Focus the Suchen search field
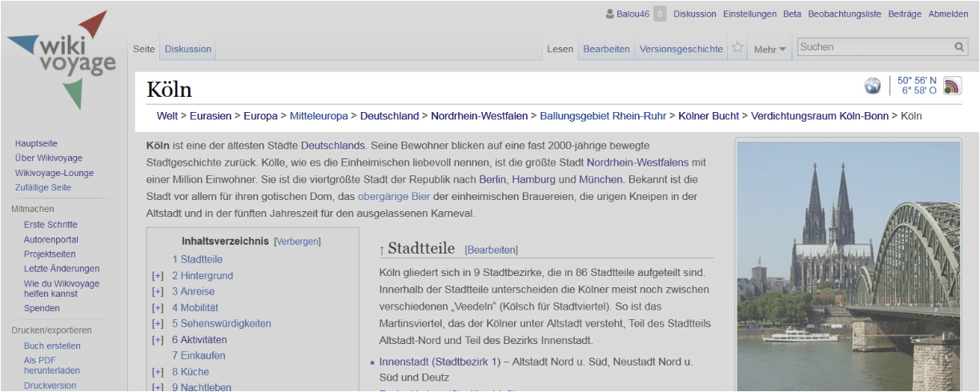The width and height of the screenshot is (980, 392). pyautogui.click(x=874, y=48)
